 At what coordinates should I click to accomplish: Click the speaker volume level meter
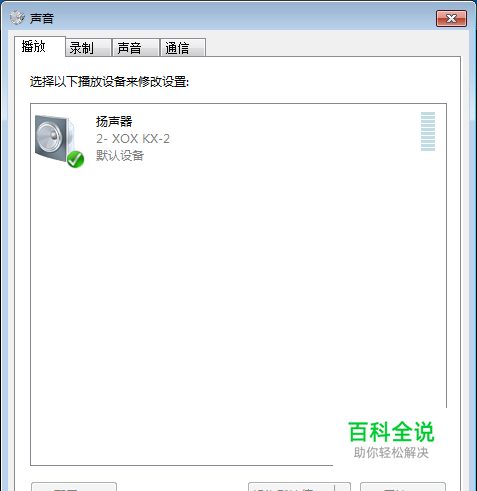428,131
